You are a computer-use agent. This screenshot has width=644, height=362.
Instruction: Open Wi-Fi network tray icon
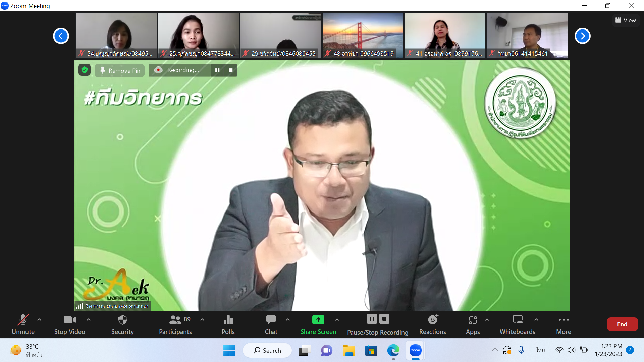559,350
